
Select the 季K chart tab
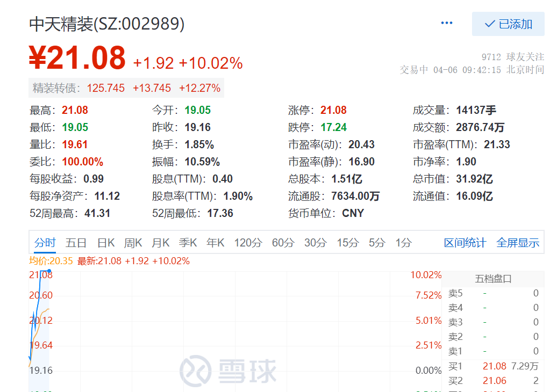(x=188, y=243)
